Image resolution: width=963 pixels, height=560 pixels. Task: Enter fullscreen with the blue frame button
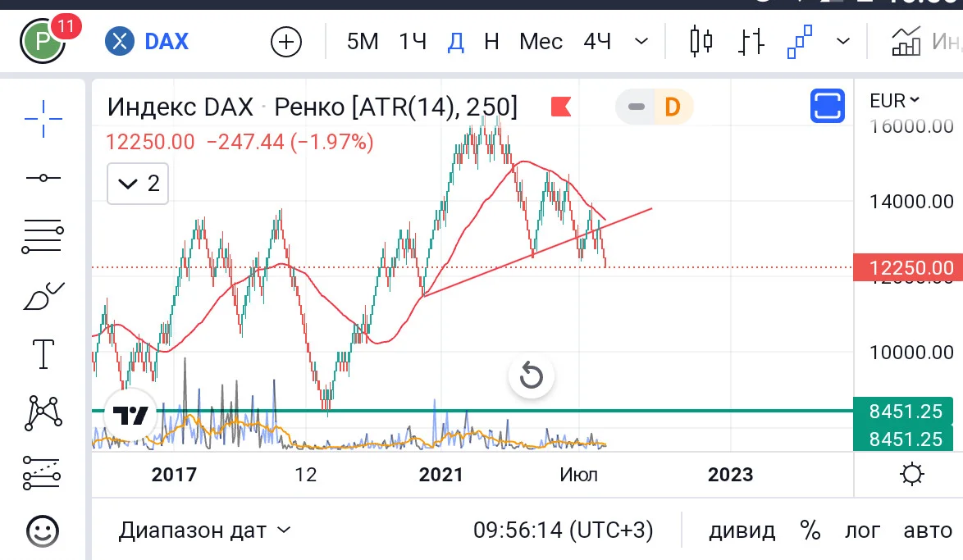[x=828, y=107]
